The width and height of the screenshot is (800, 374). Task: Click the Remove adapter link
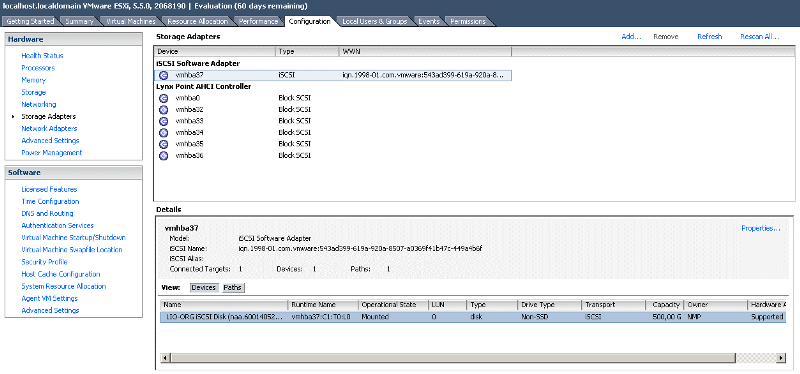666,37
